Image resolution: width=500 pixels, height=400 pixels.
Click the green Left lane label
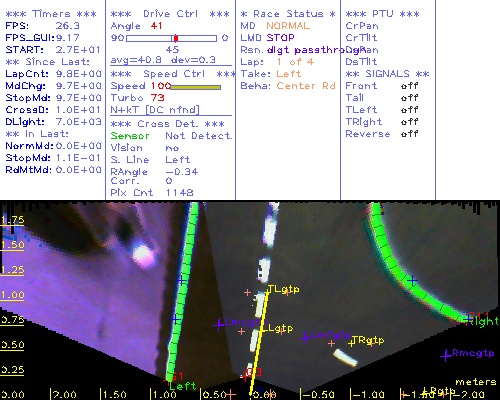click(x=183, y=386)
